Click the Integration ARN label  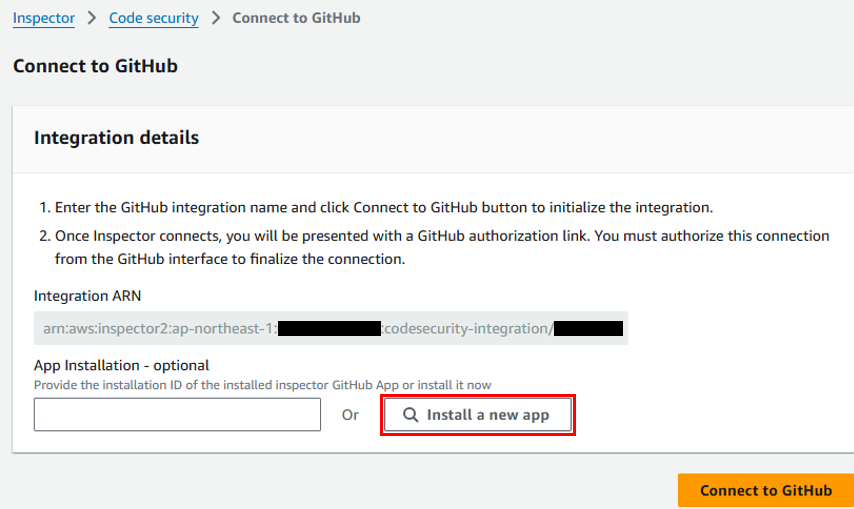click(x=87, y=296)
